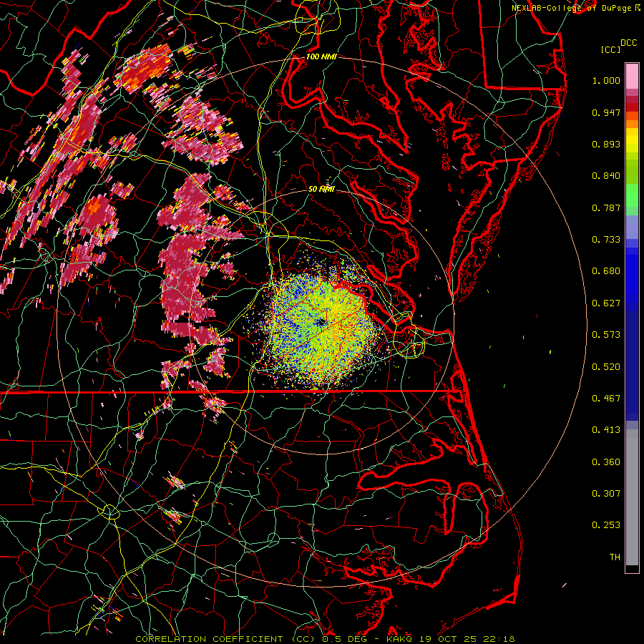
Task: Click the 0.787 scale value
Action: 606,208
